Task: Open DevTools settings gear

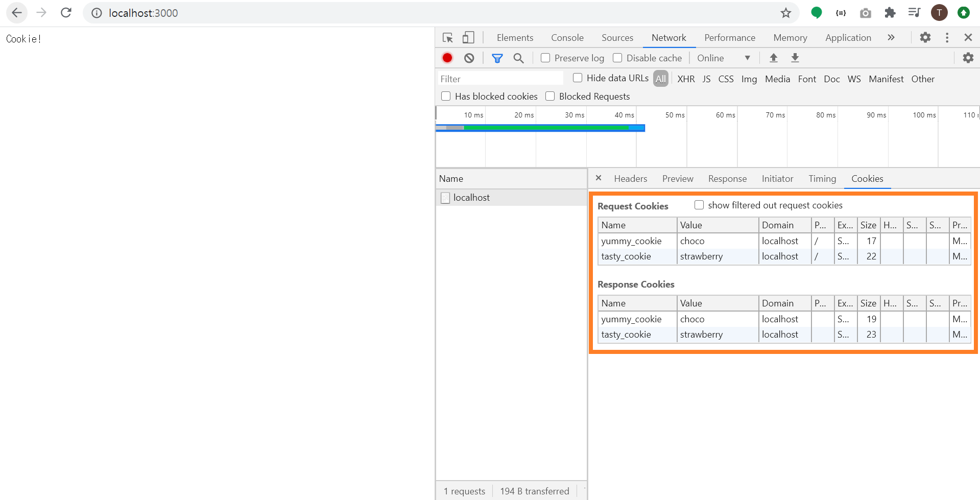Action: (x=925, y=37)
